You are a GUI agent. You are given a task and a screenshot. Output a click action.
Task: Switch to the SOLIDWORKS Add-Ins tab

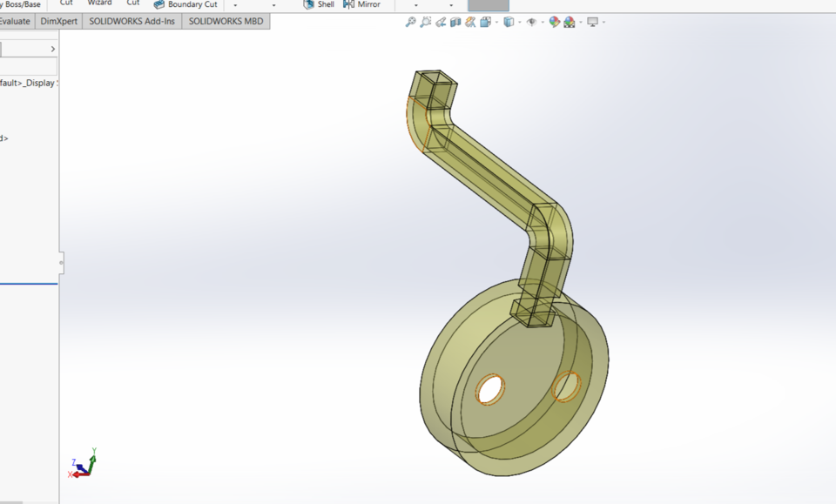tap(131, 21)
